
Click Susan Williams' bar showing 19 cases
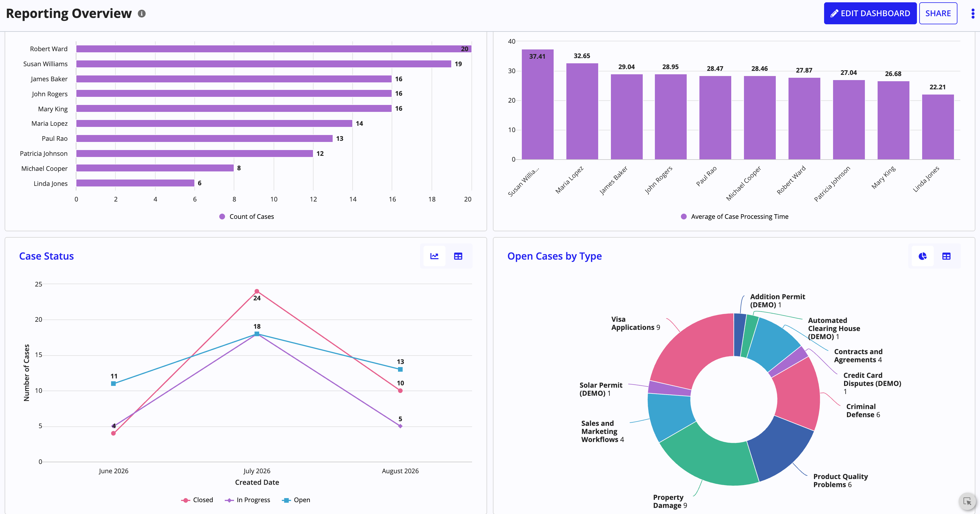pyautogui.click(x=264, y=64)
